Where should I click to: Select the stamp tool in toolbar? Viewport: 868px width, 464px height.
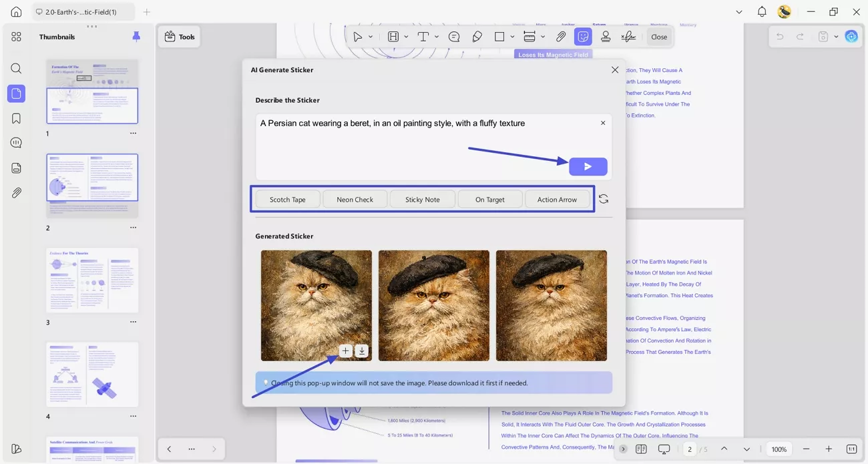tap(606, 37)
